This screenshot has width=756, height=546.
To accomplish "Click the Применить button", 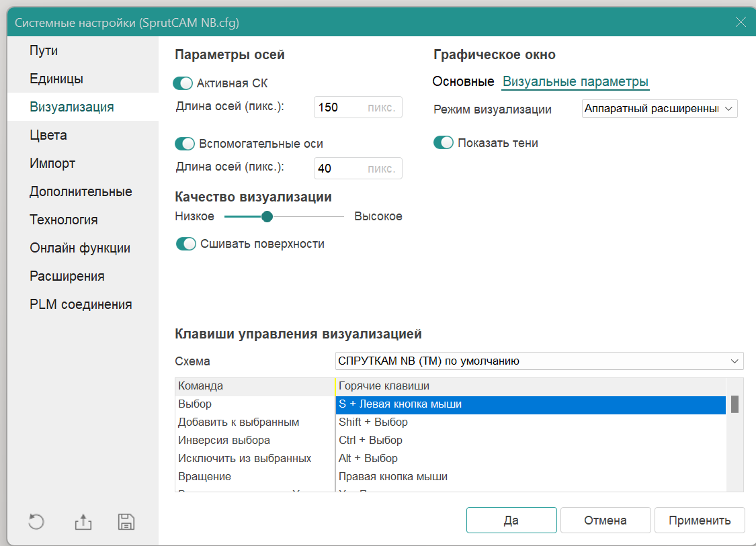I will pos(699,520).
